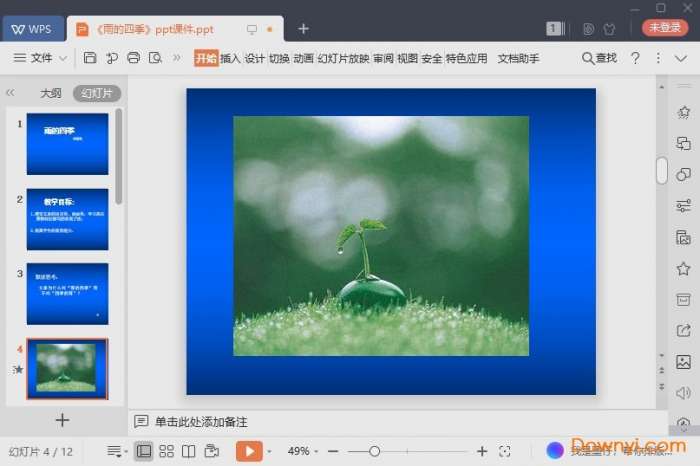Screen dimensions: 700x466
Task: Open notes layout dropdown in status bar
Action: pos(117,451)
